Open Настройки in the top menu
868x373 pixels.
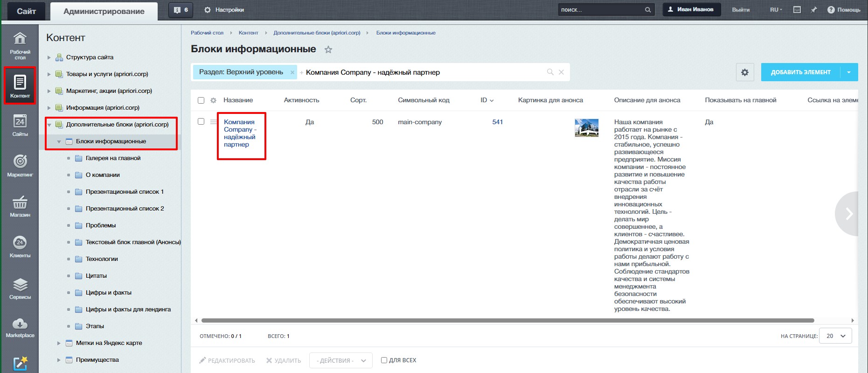pos(224,10)
